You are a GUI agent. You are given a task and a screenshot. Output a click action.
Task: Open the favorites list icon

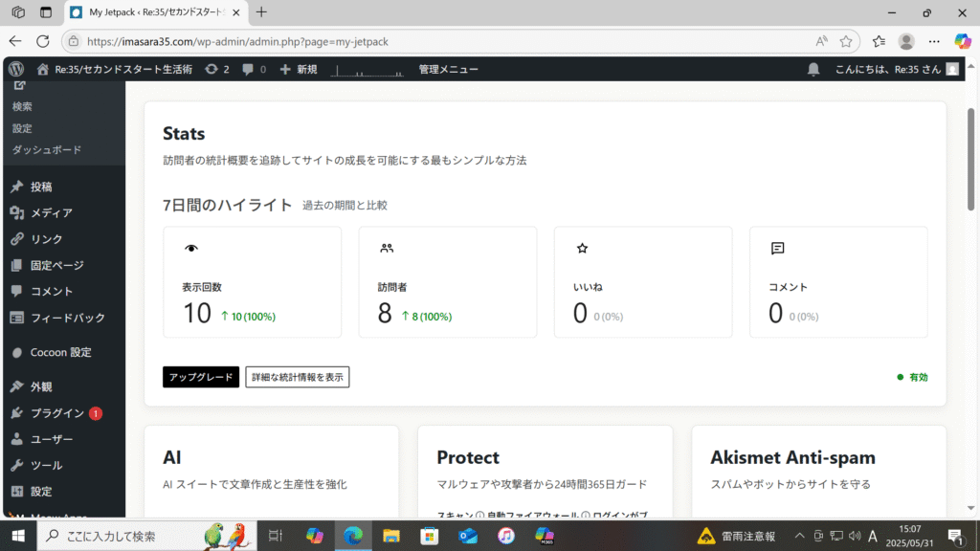coord(879,42)
